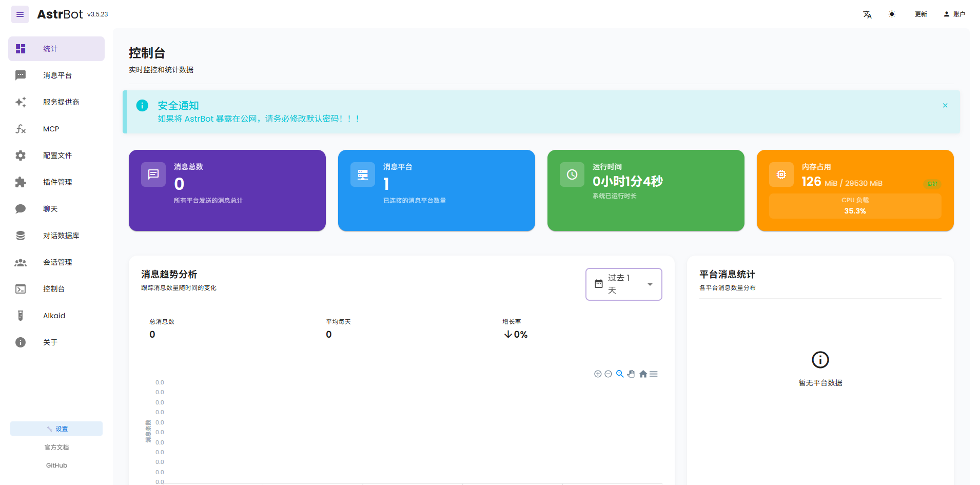Open 消息平台 in the sidebar
Screen dimensions: 980x485
point(57,75)
